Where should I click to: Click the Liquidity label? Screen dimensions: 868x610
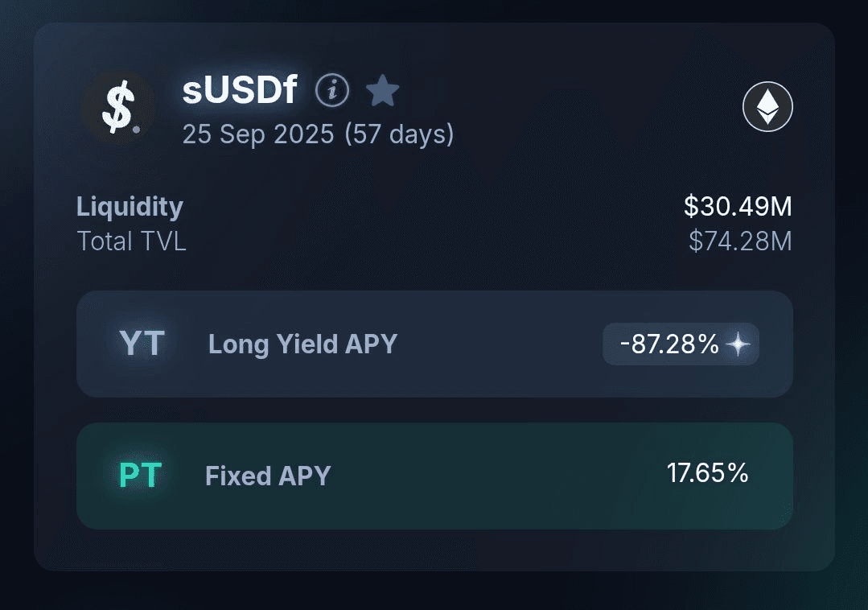[130, 207]
